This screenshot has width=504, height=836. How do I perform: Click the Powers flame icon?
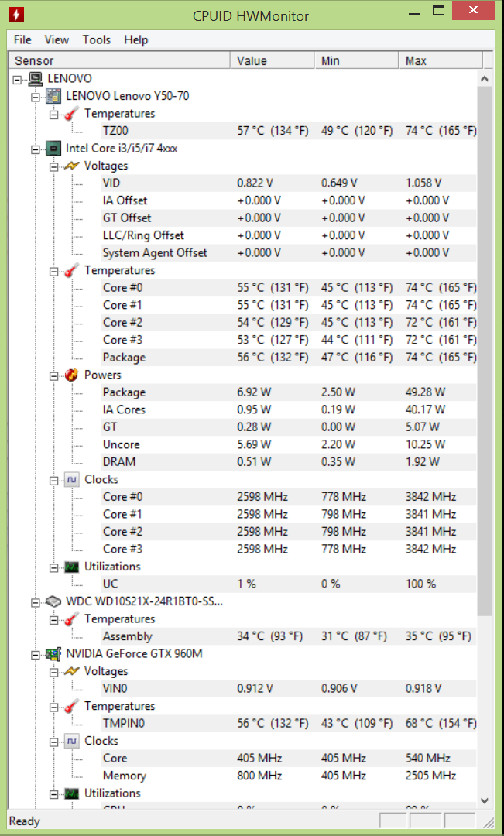tap(71, 375)
